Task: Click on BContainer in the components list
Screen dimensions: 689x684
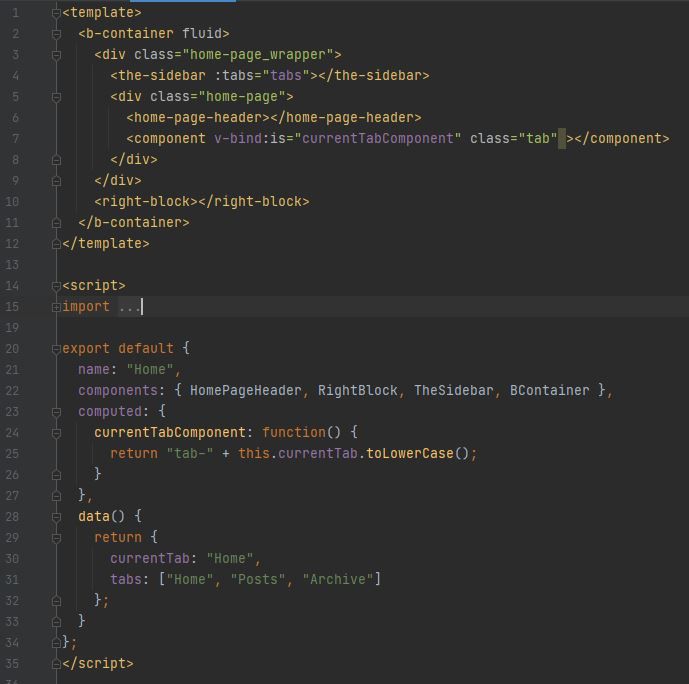Action: click(549, 391)
